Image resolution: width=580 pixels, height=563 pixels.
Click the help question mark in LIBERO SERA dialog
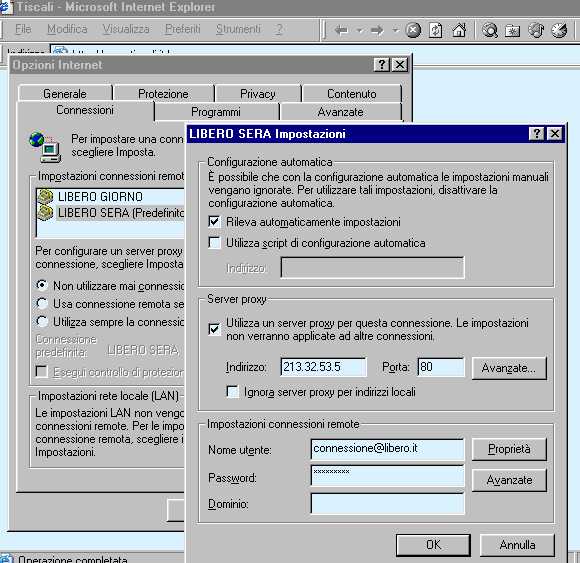pos(536,134)
